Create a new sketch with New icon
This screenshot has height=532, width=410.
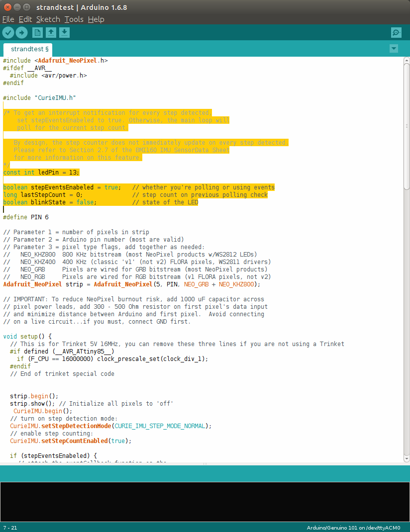(x=37, y=33)
